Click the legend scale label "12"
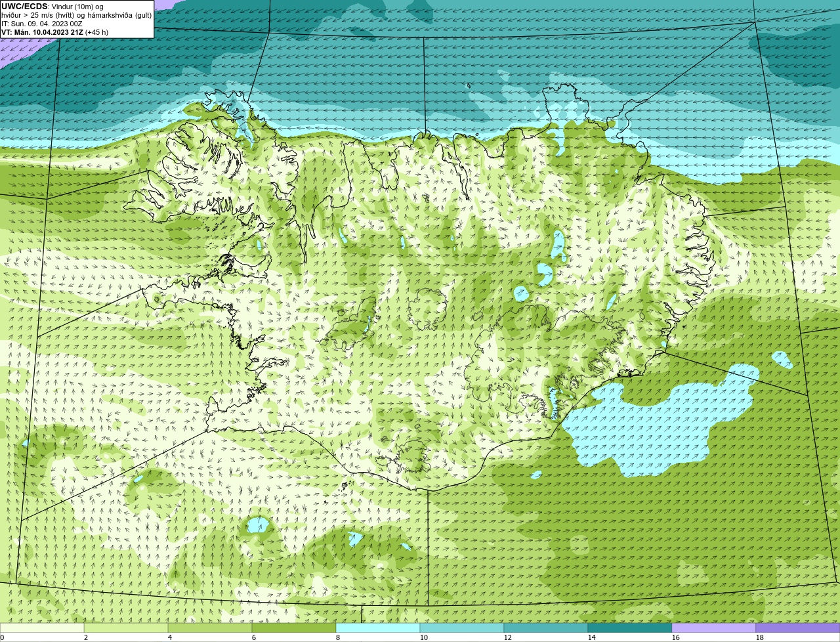Viewport: 840px width, 642px height. [x=507, y=637]
